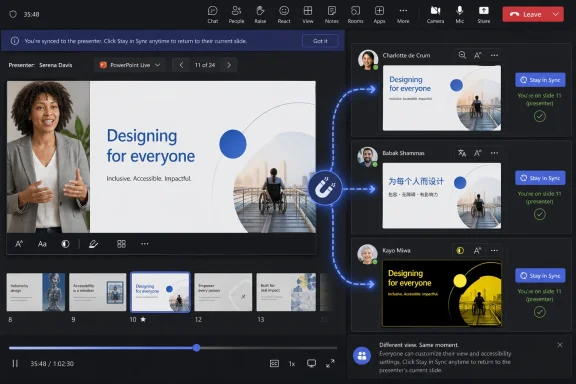
Task: Click text reader icon on Babak's card
Action: coord(478,153)
